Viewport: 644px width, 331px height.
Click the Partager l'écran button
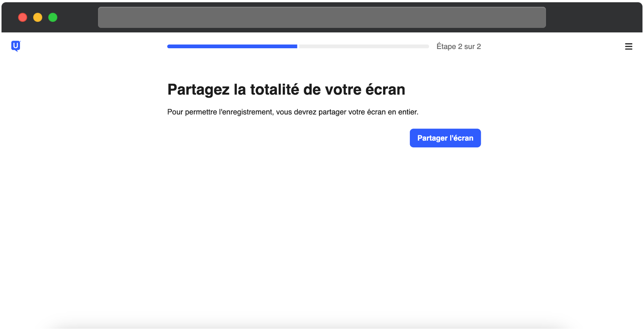tap(445, 138)
